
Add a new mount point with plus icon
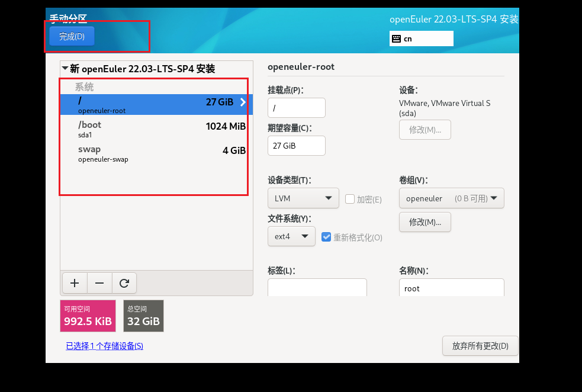75,283
